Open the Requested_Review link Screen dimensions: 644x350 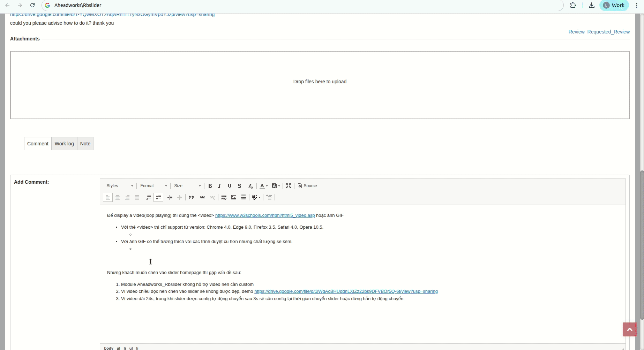(x=608, y=32)
